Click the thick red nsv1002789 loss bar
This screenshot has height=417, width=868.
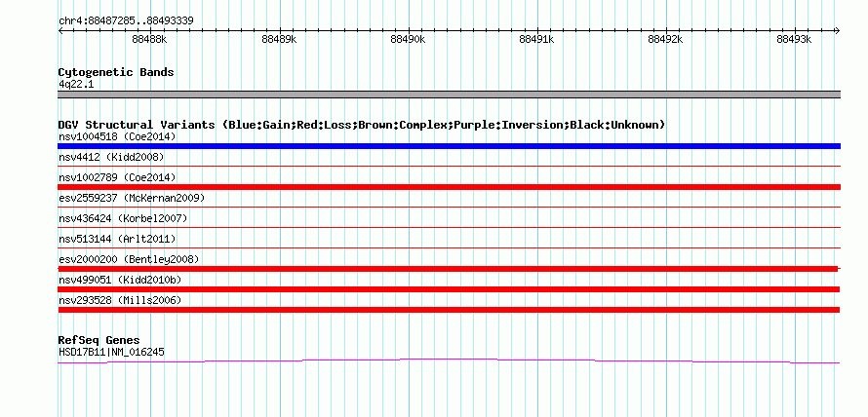(x=449, y=187)
